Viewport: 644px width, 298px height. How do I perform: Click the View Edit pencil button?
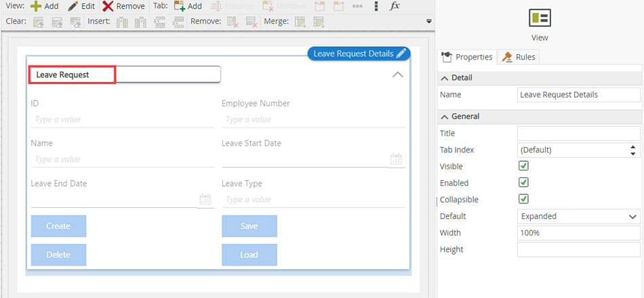tap(81, 6)
